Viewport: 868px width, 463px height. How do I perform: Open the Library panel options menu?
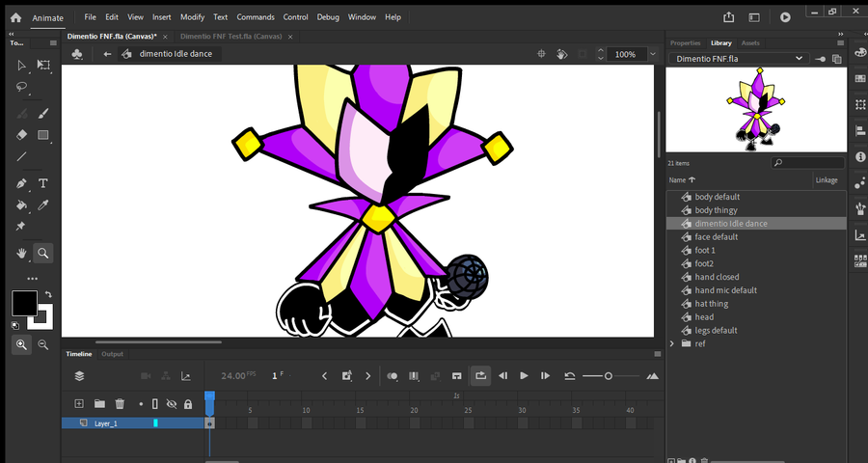click(840, 42)
